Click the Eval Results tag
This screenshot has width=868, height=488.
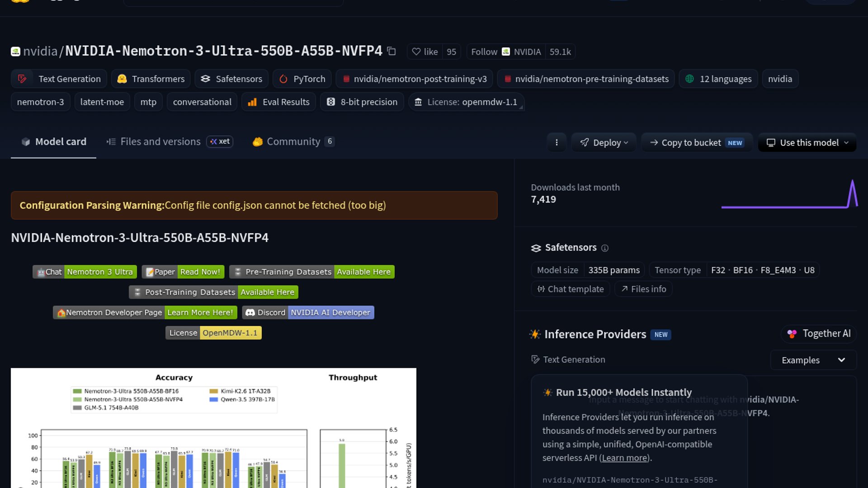click(x=278, y=102)
